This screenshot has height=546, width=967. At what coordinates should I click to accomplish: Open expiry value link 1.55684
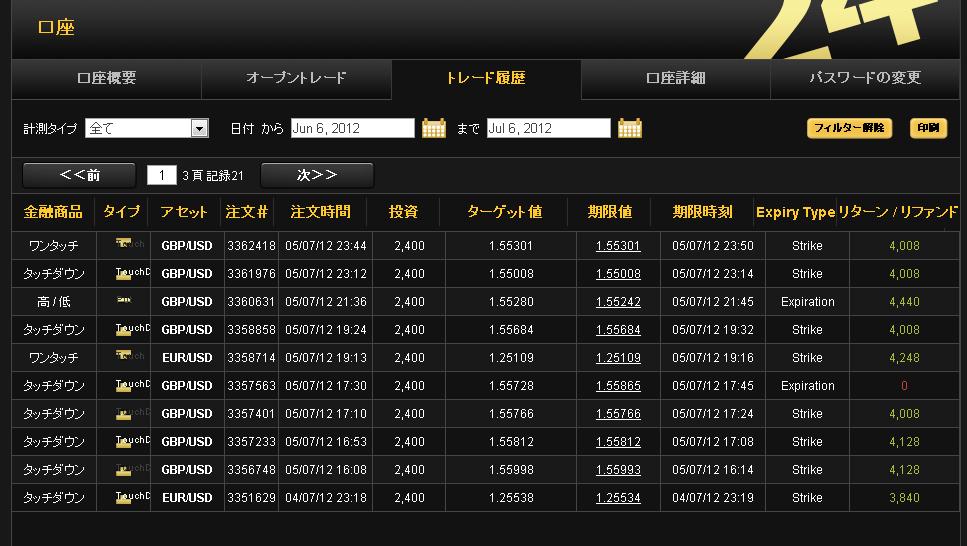click(618, 329)
